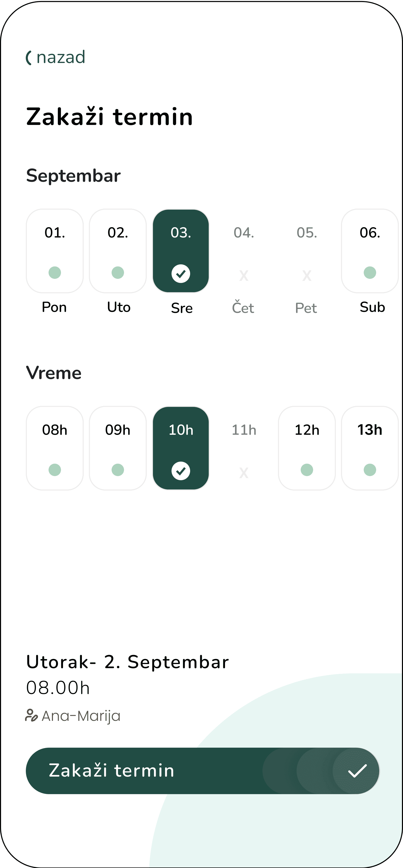Choose date 06. Saturday
The width and height of the screenshot is (403, 868).
pyautogui.click(x=370, y=251)
